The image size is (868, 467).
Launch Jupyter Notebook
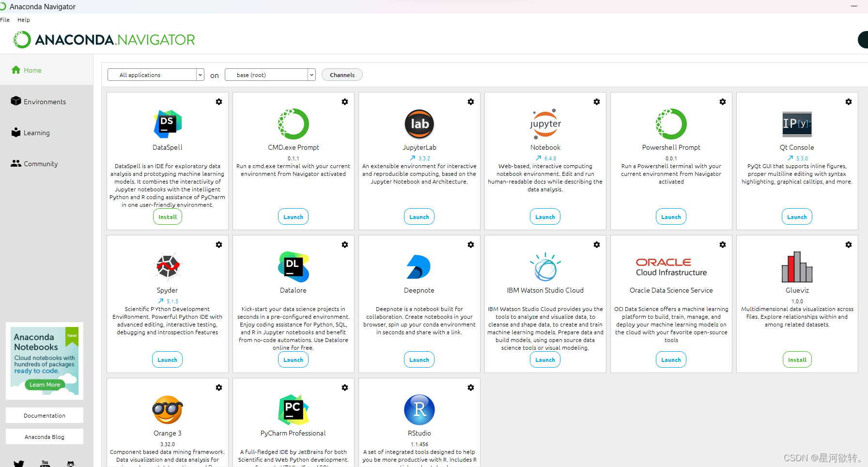point(545,217)
